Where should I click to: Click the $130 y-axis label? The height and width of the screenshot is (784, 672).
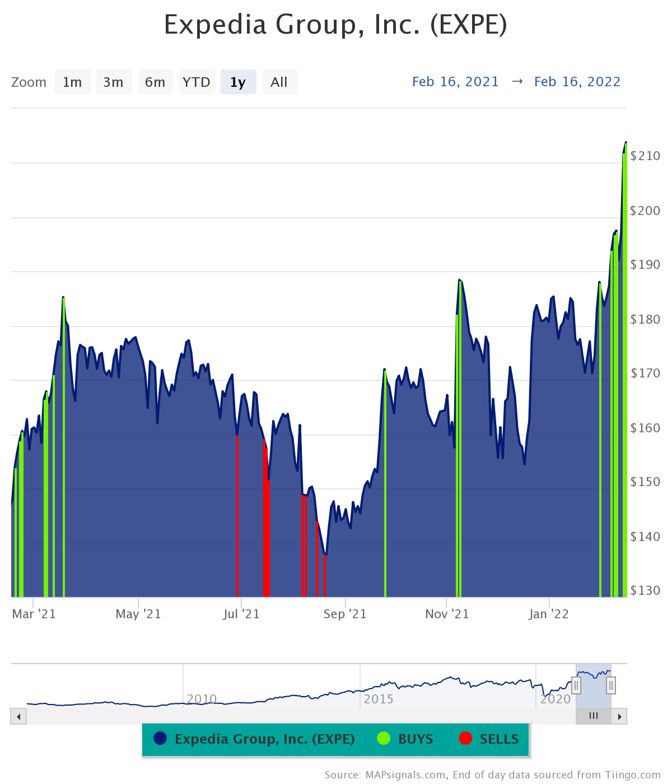click(645, 591)
